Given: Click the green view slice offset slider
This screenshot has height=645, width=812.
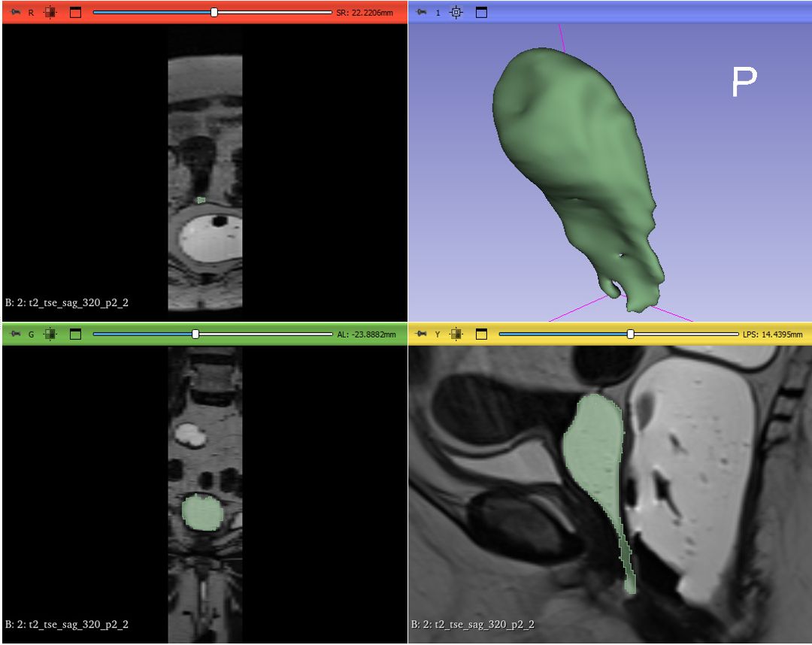Looking at the screenshot, I should click(x=212, y=335).
